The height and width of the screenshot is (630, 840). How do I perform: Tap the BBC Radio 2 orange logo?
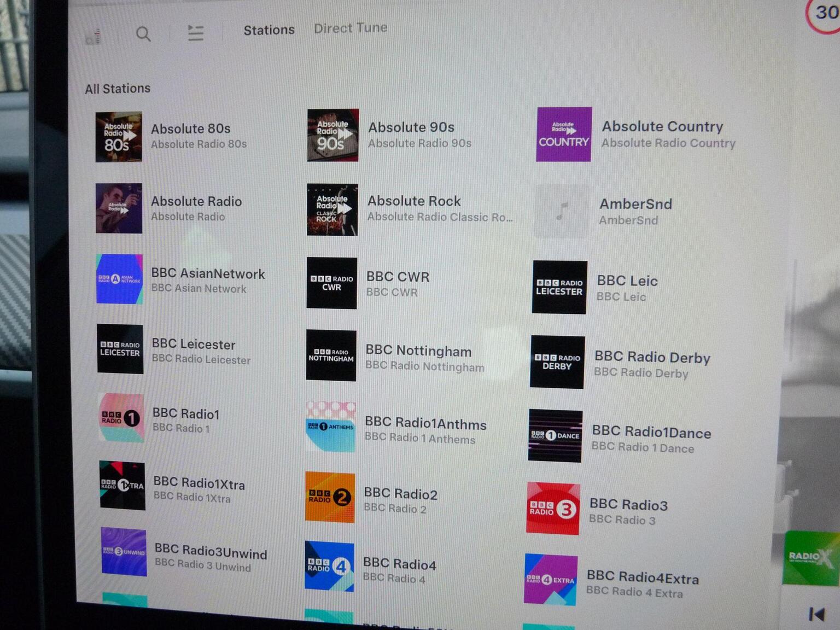330,497
